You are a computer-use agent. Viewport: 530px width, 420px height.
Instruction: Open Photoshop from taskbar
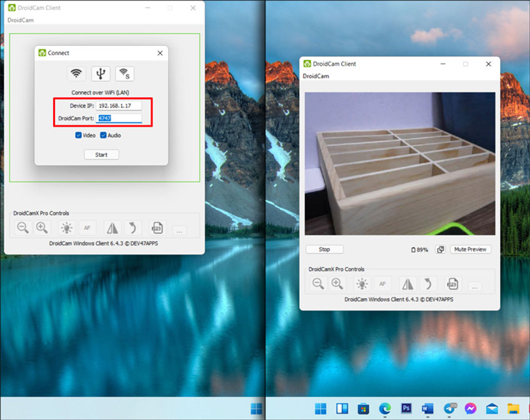click(x=406, y=409)
